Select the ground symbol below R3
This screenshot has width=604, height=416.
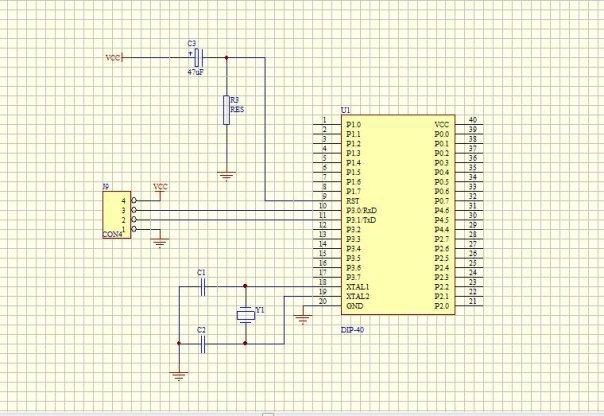point(226,177)
